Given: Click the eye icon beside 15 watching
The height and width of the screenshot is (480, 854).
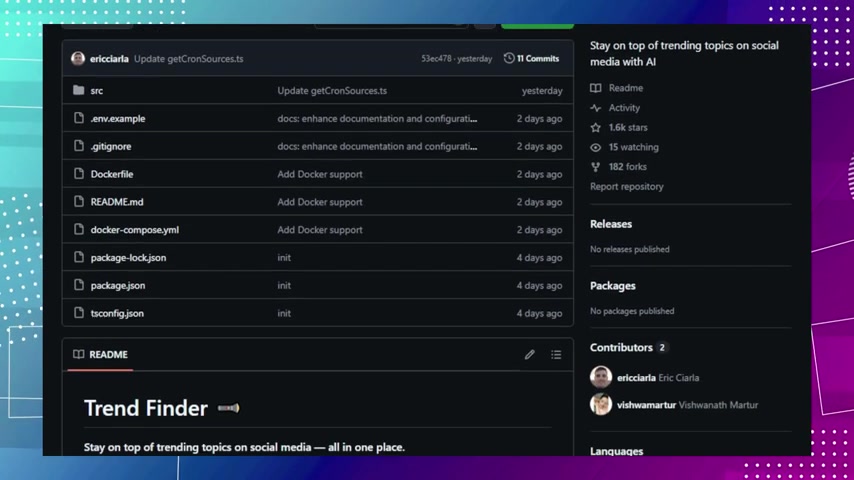Looking at the screenshot, I should point(596,148).
